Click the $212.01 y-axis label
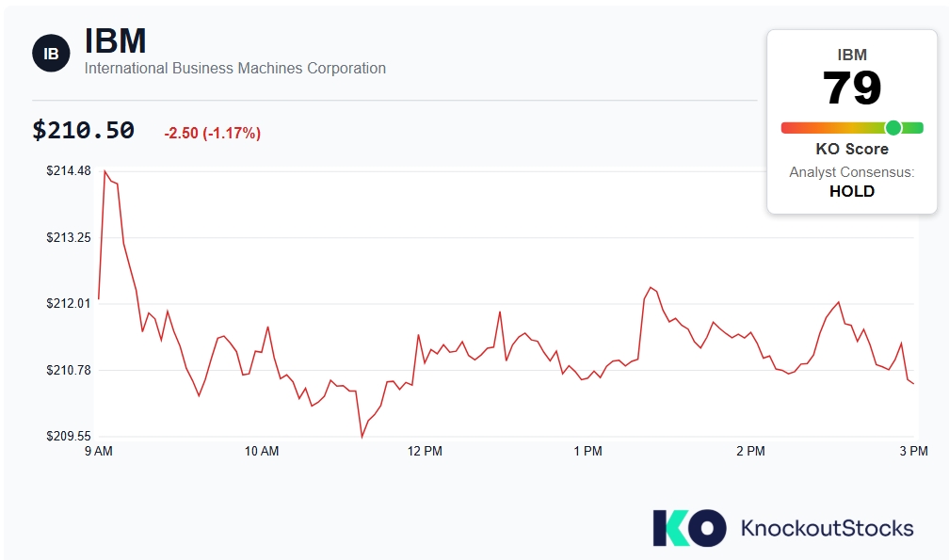The width and height of the screenshot is (949, 560). pos(69,304)
